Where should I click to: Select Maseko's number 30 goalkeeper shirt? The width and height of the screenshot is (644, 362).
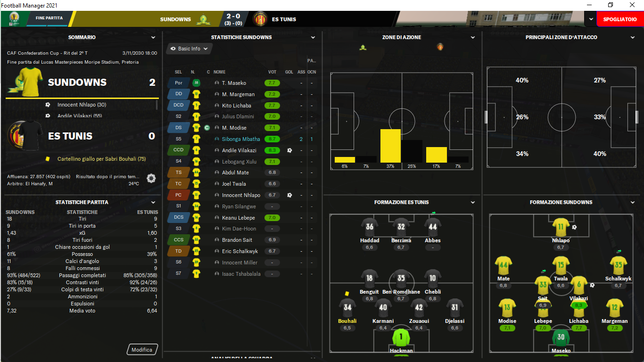pos(561,337)
